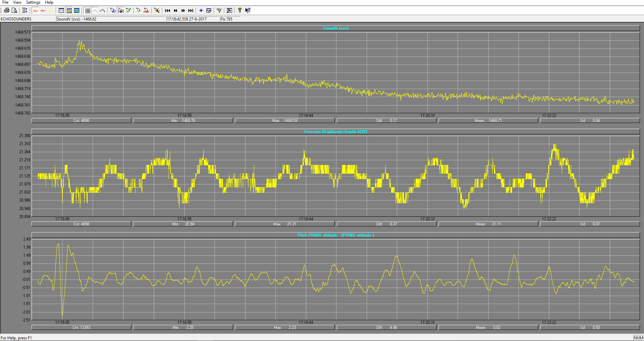This screenshot has width=644, height=341.
Task: Open the View menu
Action: tap(17, 2)
